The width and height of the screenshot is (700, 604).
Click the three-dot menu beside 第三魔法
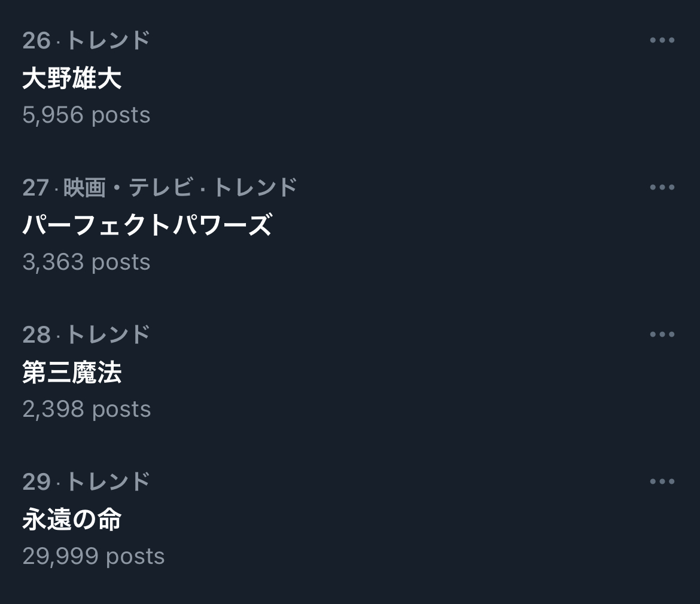tap(662, 335)
